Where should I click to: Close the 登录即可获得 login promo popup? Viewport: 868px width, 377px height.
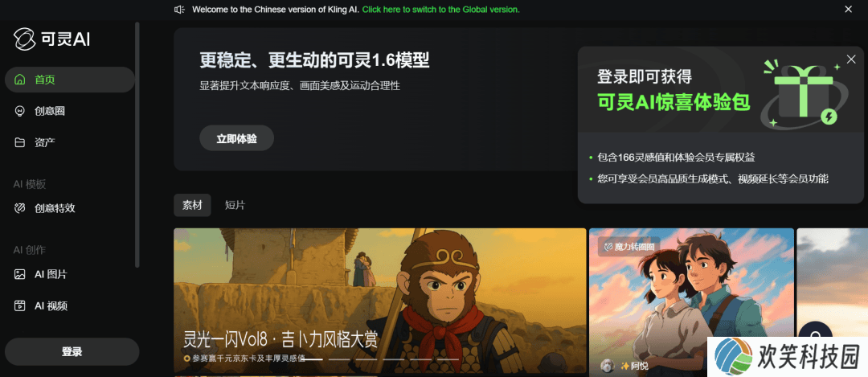[851, 59]
